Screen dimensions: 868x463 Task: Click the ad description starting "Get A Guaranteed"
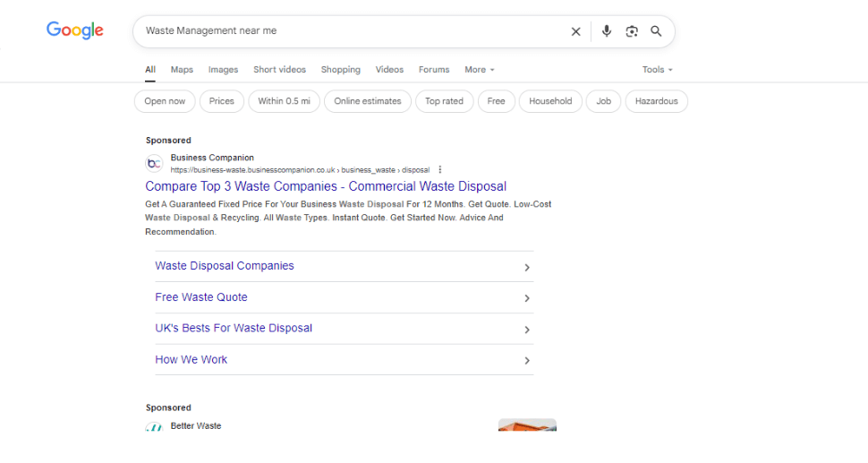(x=348, y=218)
